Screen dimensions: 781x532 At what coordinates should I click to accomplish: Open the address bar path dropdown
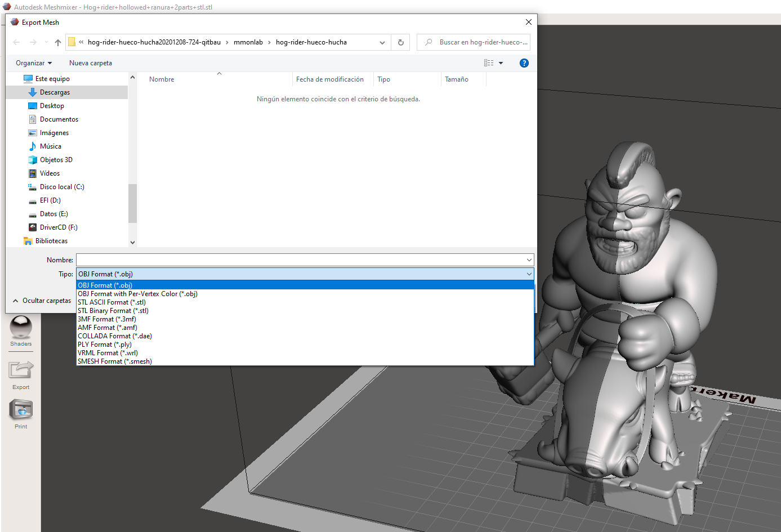382,42
